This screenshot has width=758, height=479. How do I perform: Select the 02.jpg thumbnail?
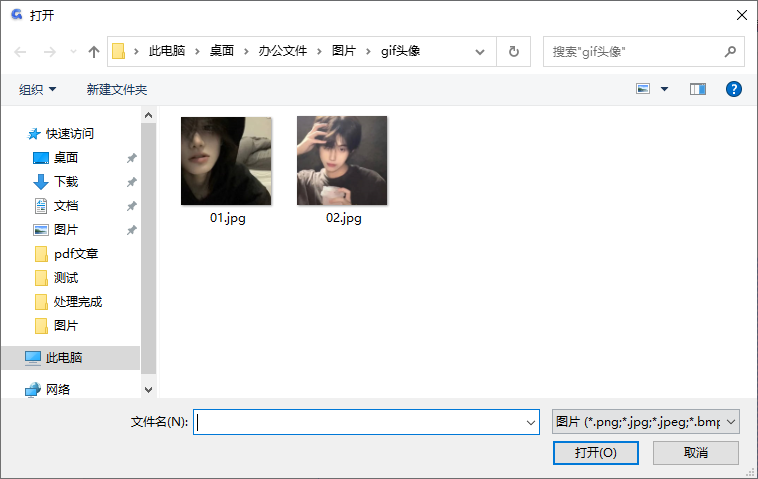342,161
